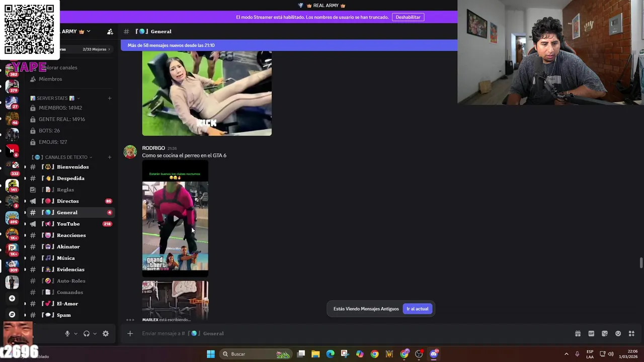Open the Reacciones channel

pyautogui.click(x=70, y=235)
